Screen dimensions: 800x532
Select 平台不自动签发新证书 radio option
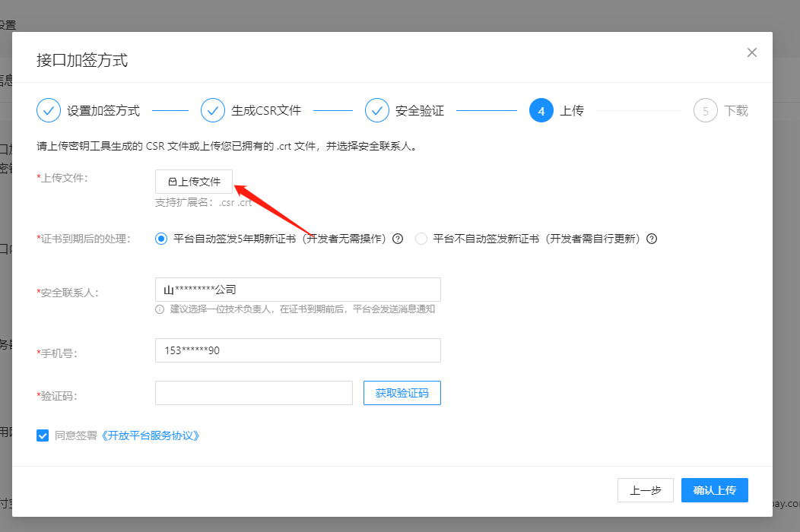(x=421, y=239)
